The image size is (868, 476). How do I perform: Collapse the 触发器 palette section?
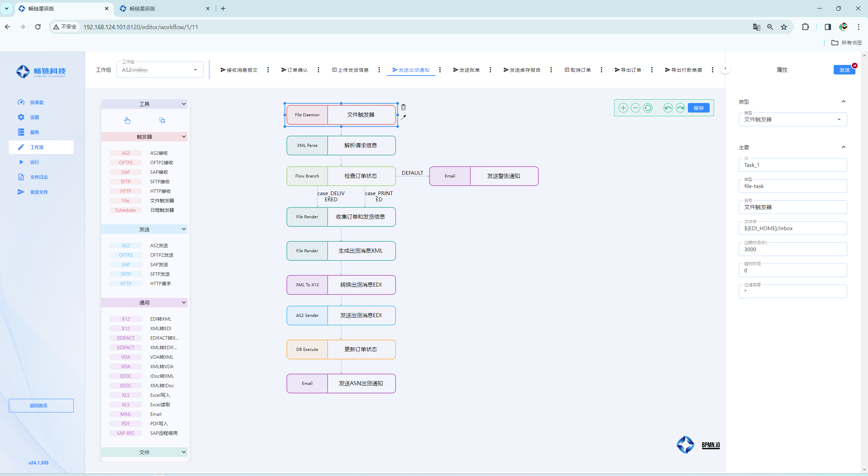click(x=184, y=137)
